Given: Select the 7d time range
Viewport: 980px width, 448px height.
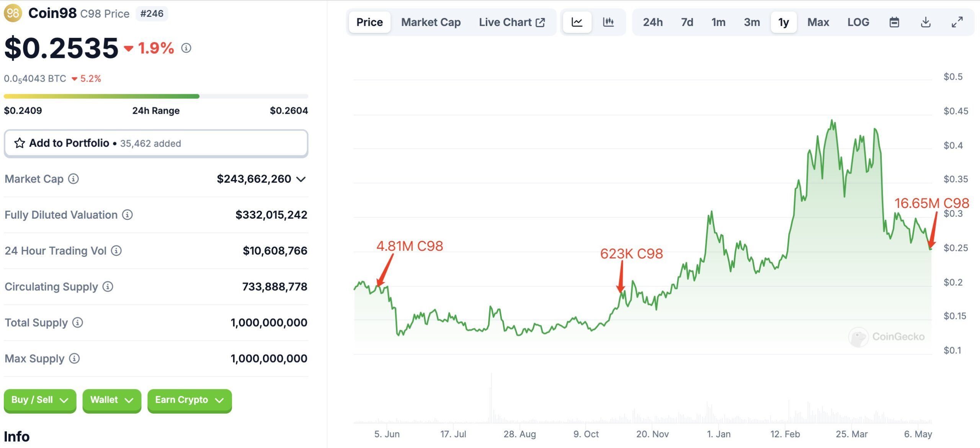Looking at the screenshot, I should (687, 22).
